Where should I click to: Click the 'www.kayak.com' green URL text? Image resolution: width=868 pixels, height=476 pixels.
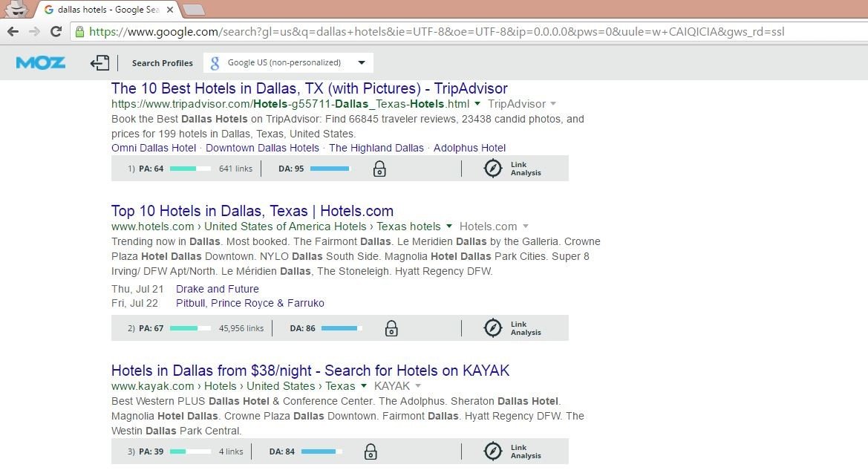pyautogui.click(x=152, y=386)
